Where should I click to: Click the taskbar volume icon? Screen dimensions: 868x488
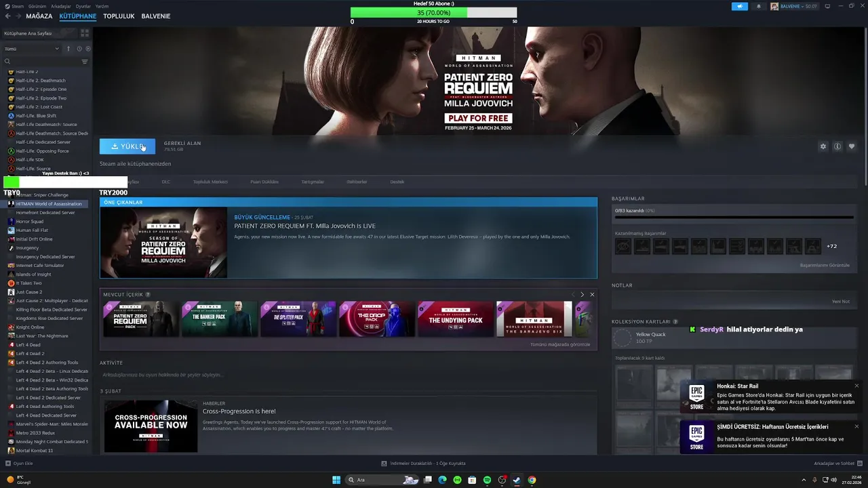point(833,480)
